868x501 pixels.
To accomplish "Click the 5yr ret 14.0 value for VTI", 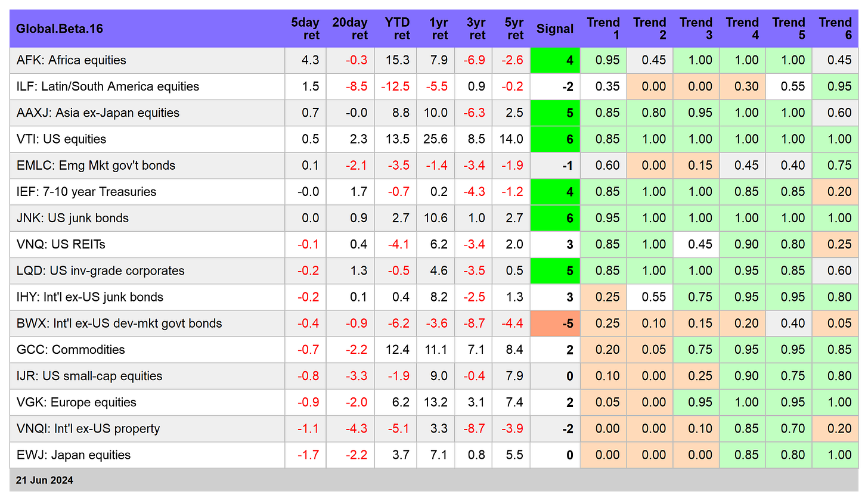I will pyautogui.click(x=511, y=139).
